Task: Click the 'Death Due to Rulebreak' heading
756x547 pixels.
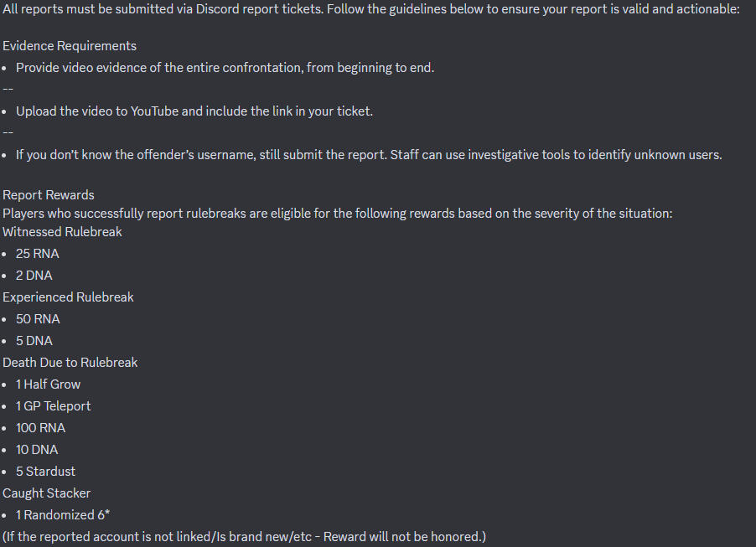Action: (x=70, y=363)
